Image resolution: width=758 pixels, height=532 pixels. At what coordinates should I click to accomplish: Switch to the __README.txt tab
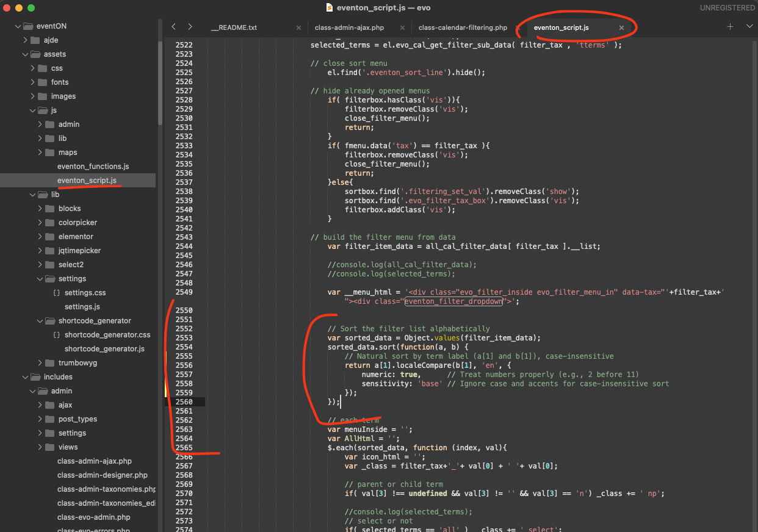pos(234,28)
